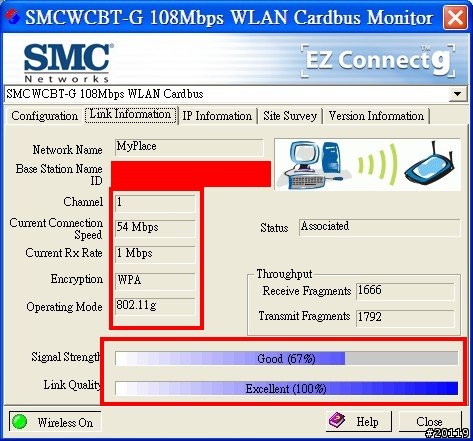
Task: Open the adapter selection dropdown arrow
Action: [458, 94]
